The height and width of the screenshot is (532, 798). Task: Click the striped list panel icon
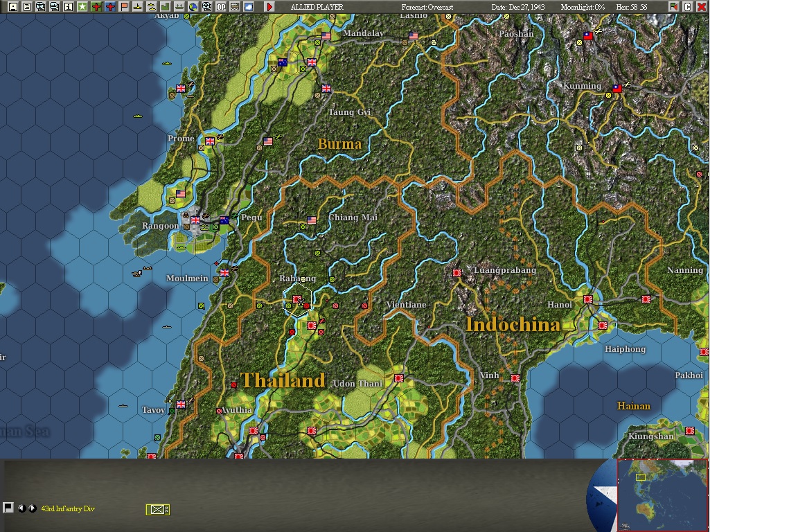click(x=235, y=7)
